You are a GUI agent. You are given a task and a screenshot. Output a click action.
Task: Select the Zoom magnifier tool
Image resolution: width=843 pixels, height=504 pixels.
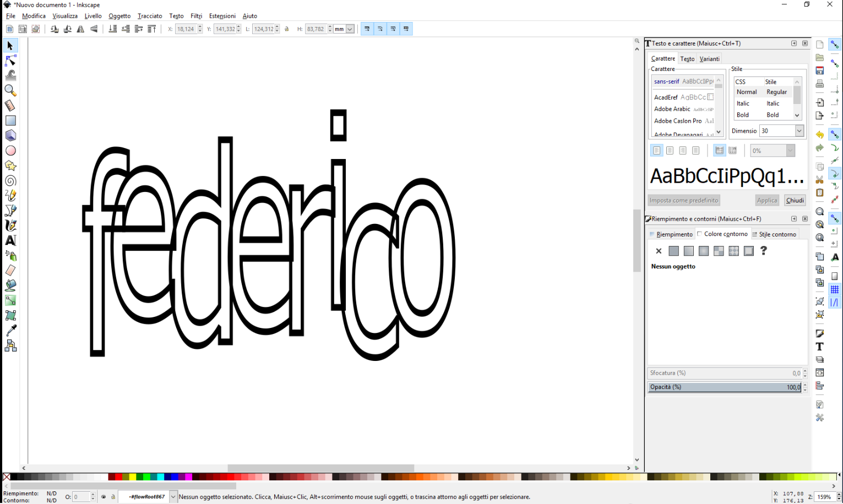pos(10,90)
